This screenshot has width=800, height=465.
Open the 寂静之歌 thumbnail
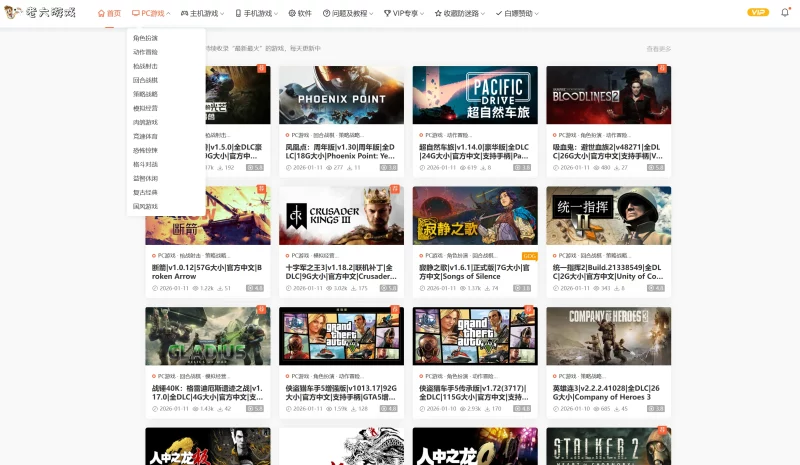click(x=475, y=215)
